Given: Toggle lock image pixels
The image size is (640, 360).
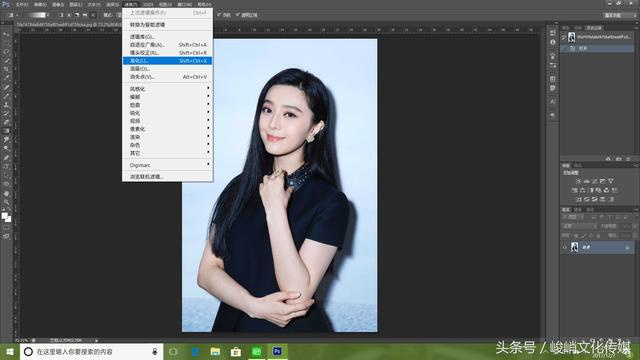Looking at the screenshot, I should (583, 236).
